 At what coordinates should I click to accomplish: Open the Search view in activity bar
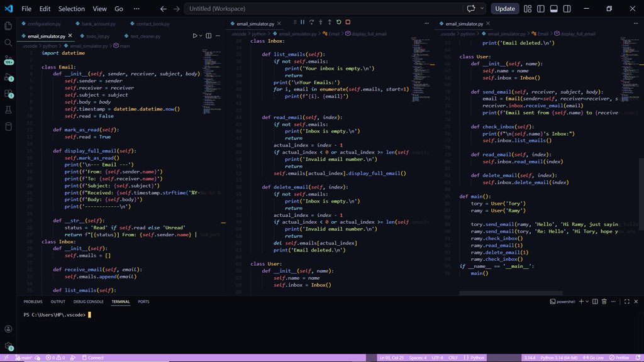coord(8,43)
